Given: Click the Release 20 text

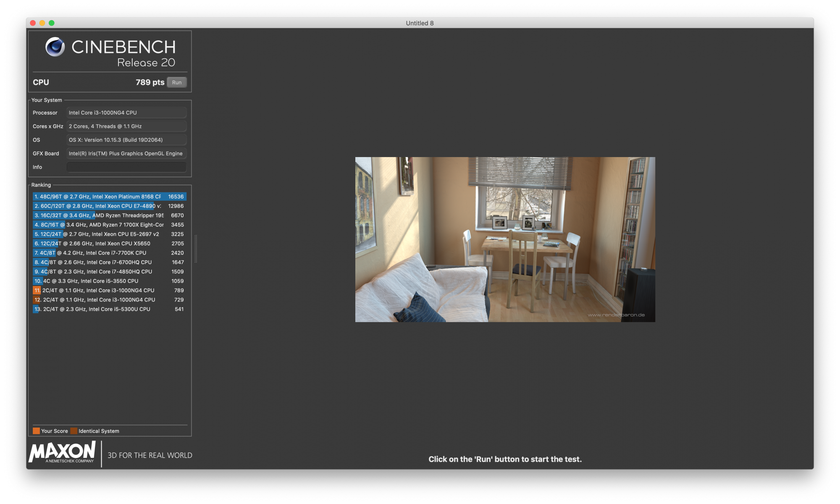Looking at the screenshot, I should tap(146, 63).
